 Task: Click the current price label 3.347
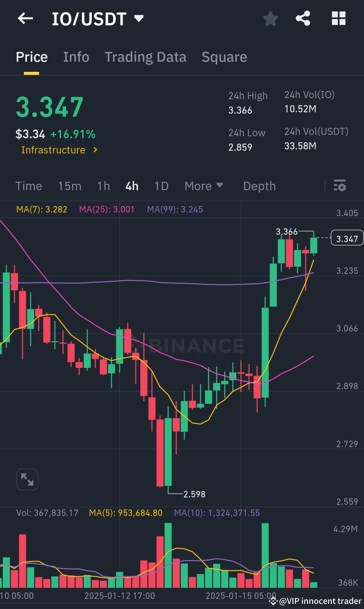pos(347,238)
